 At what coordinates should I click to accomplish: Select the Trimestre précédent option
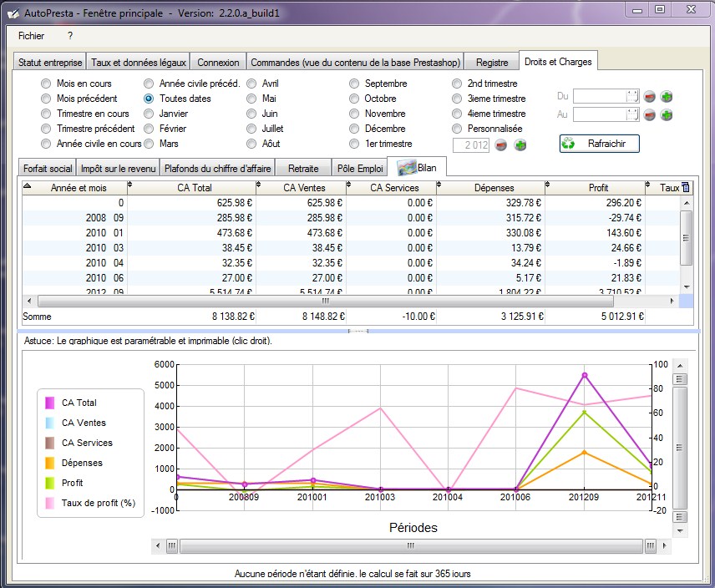click(46, 129)
